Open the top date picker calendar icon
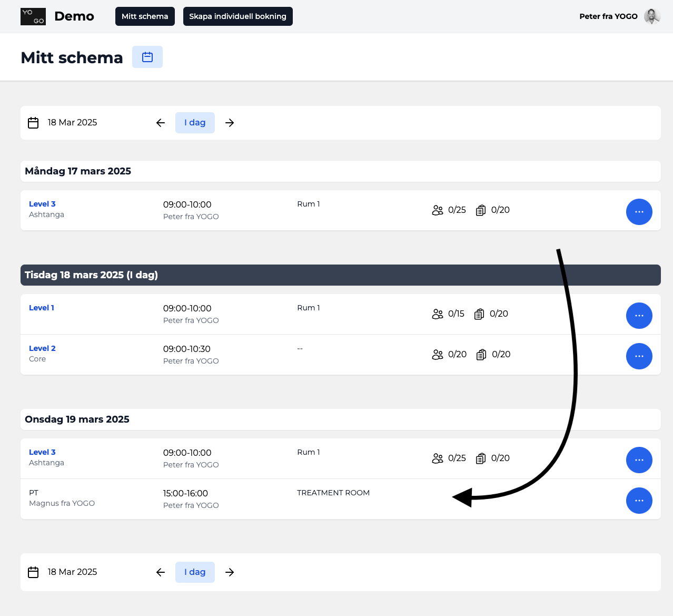673x616 pixels. 33,123
